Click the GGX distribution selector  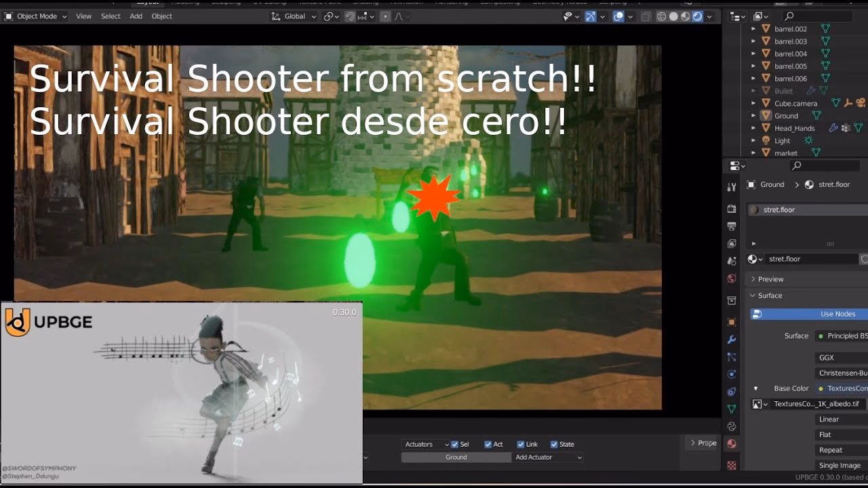[x=842, y=357]
